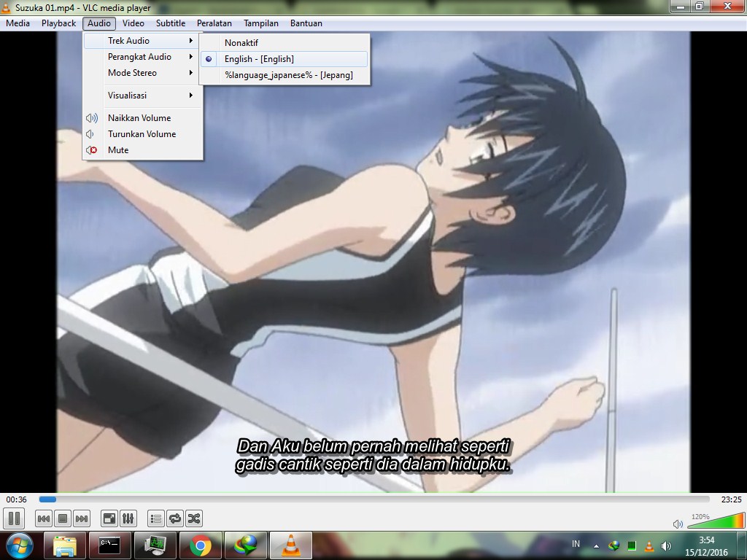Expand the Perangkat Audio submenu
Viewport: 747px width, 560px height.
coord(143,57)
